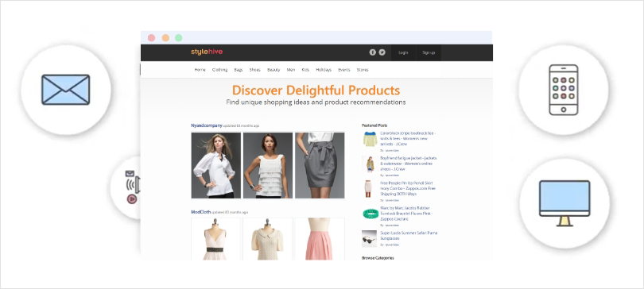
Task: View the white ruffled tank top photo
Action: coord(268,165)
